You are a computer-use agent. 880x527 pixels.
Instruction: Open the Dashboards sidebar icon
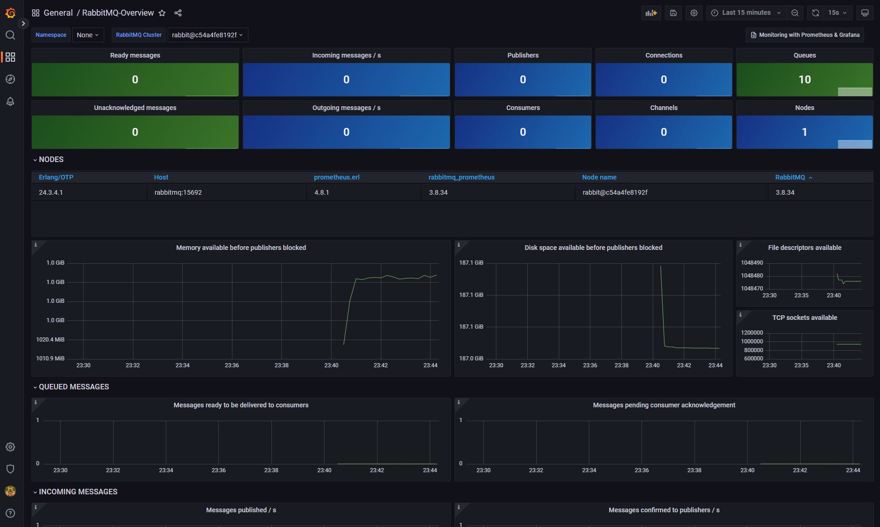point(10,57)
